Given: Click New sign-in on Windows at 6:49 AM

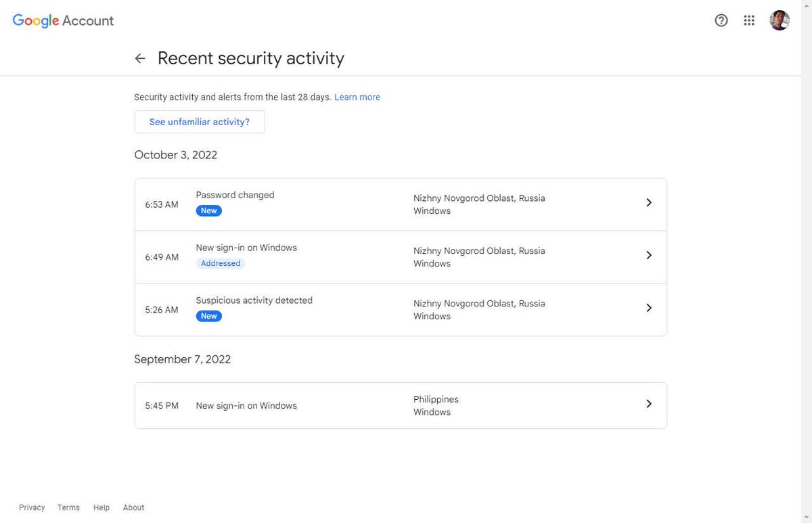Looking at the screenshot, I should [x=246, y=248].
